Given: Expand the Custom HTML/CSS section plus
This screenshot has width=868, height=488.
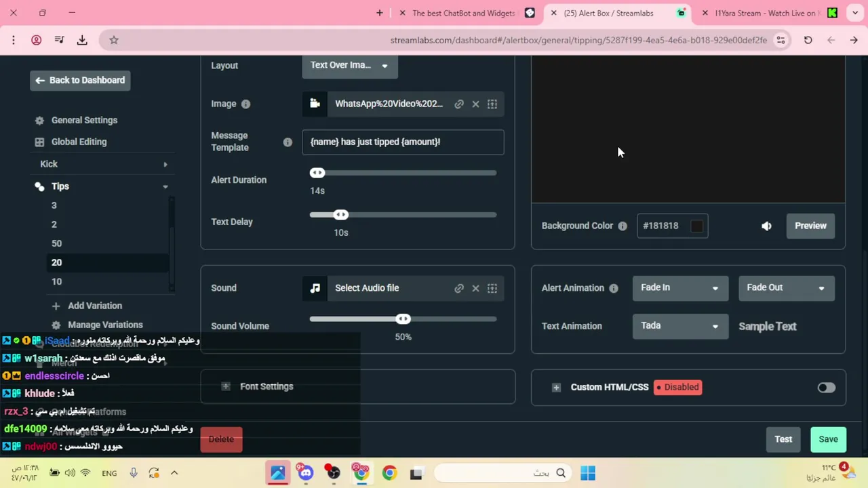Looking at the screenshot, I should pos(556,388).
